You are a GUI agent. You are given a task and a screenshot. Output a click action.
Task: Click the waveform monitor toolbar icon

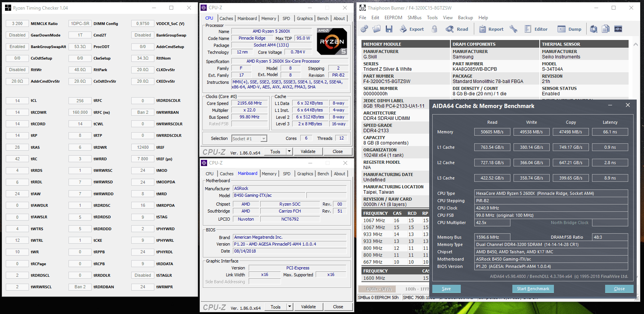(618, 29)
